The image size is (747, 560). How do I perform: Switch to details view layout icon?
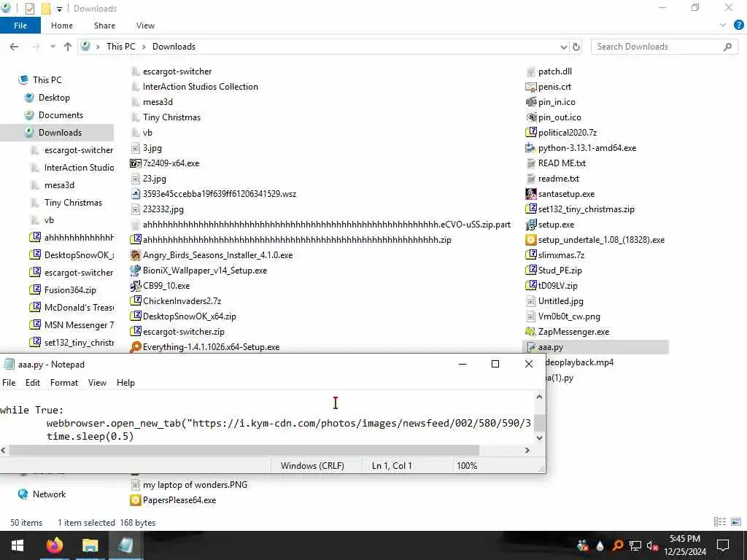[x=720, y=522]
